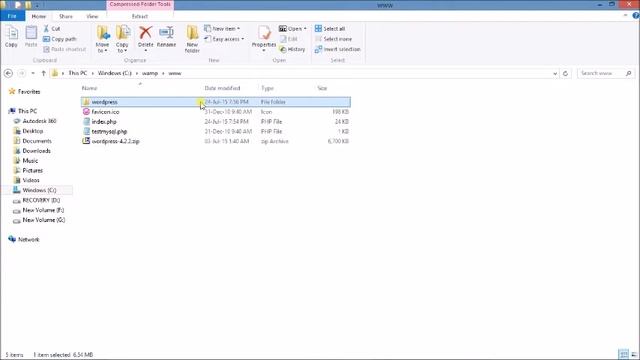Open Network in navigation pane
The height and width of the screenshot is (360, 640).
click(x=24, y=240)
